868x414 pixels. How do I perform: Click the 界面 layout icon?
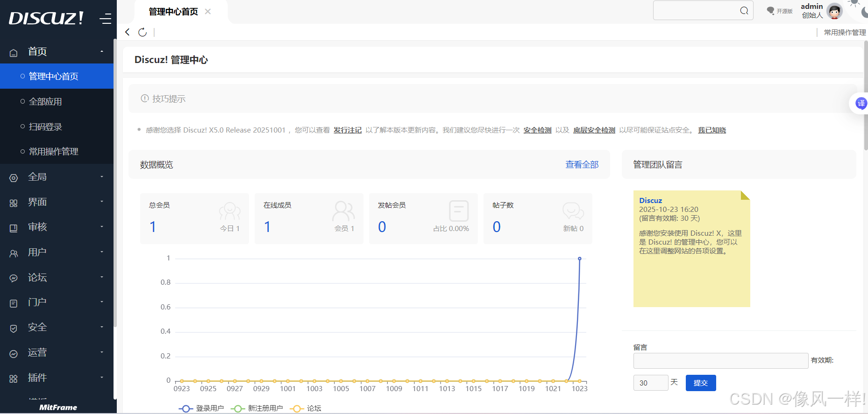click(14, 203)
